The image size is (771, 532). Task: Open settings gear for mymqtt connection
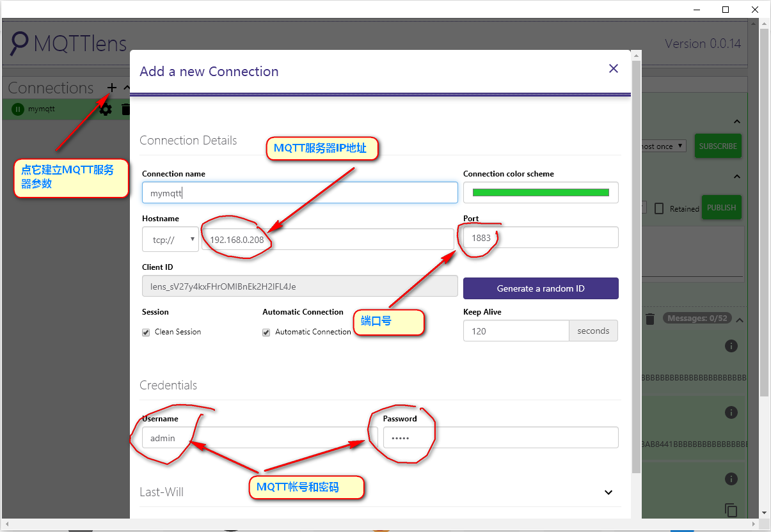pos(106,109)
